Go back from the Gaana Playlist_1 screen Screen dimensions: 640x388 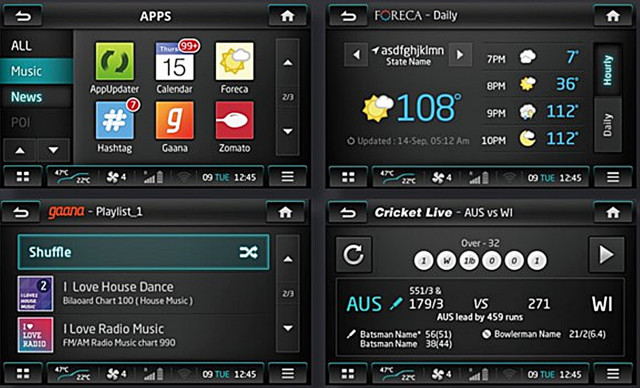[x=21, y=212]
